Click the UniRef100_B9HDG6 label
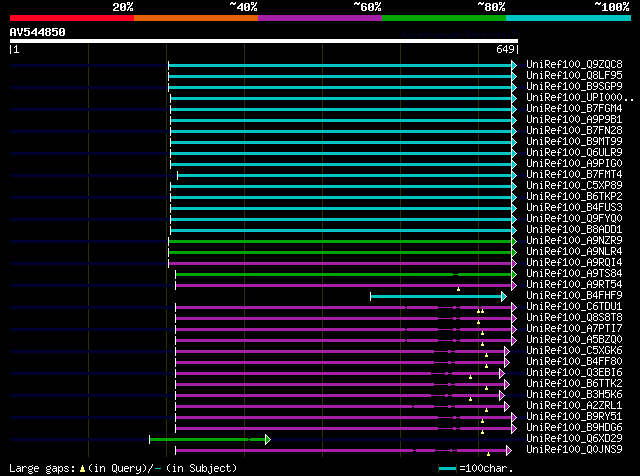The height and width of the screenshot is (476, 640). tap(574, 428)
